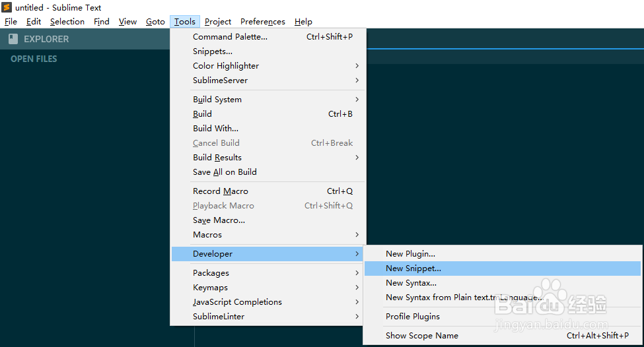
Task: Choose Build With... entry
Action: 268,129
